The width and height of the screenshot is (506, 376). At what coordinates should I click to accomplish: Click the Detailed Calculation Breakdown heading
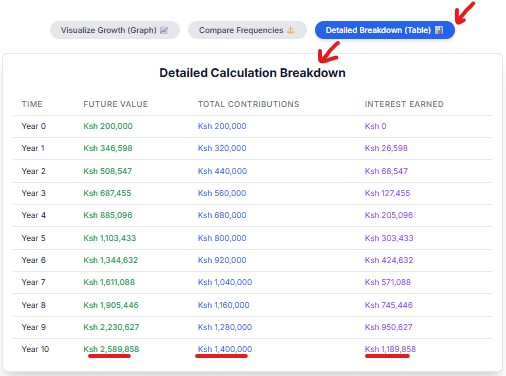point(252,73)
